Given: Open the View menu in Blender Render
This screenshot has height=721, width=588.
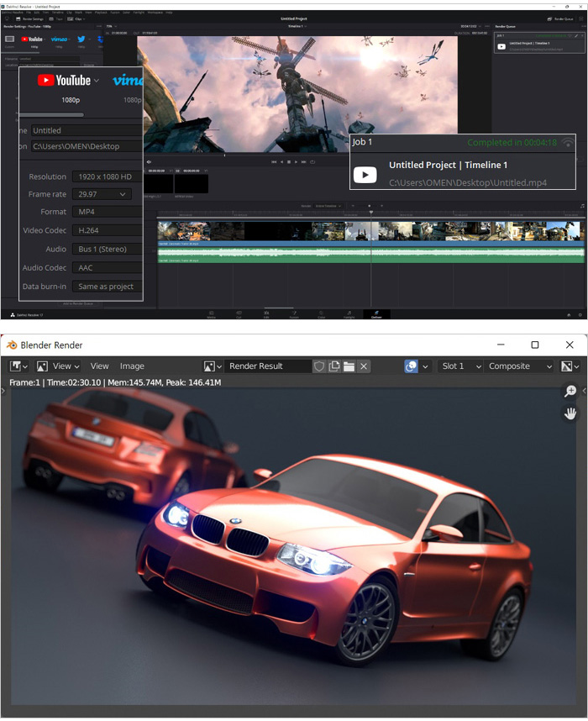Looking at the screenshot, I should coord(100,366).
